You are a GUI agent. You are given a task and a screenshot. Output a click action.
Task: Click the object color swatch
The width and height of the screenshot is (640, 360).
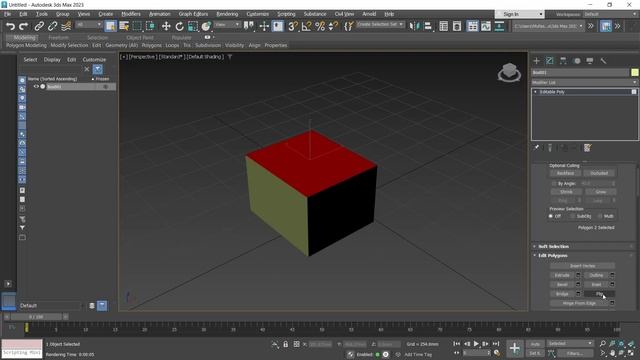pyautogui.click(x=635, y=72)
